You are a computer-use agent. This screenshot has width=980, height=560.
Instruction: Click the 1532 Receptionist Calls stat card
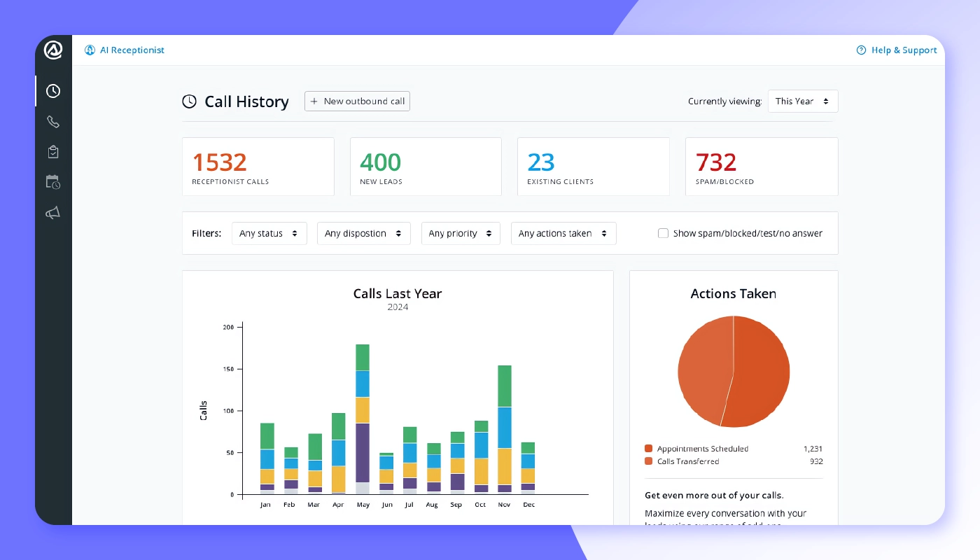258,166
